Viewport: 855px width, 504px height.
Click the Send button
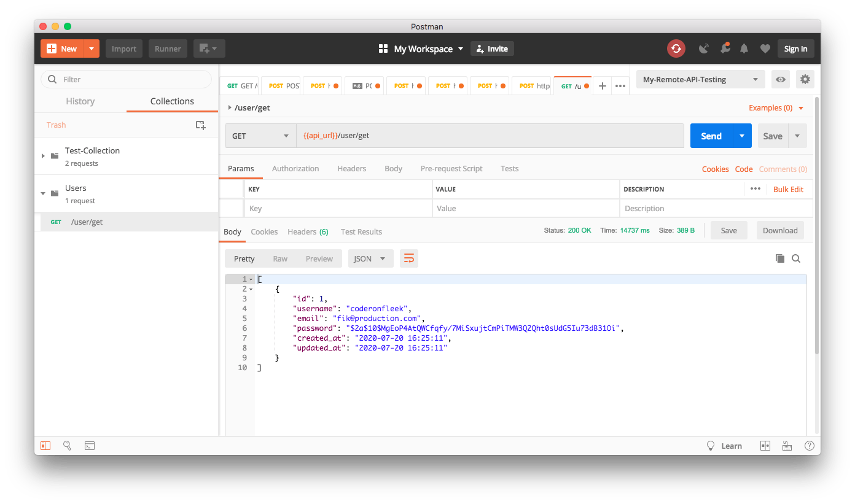[x=711, y=136]
